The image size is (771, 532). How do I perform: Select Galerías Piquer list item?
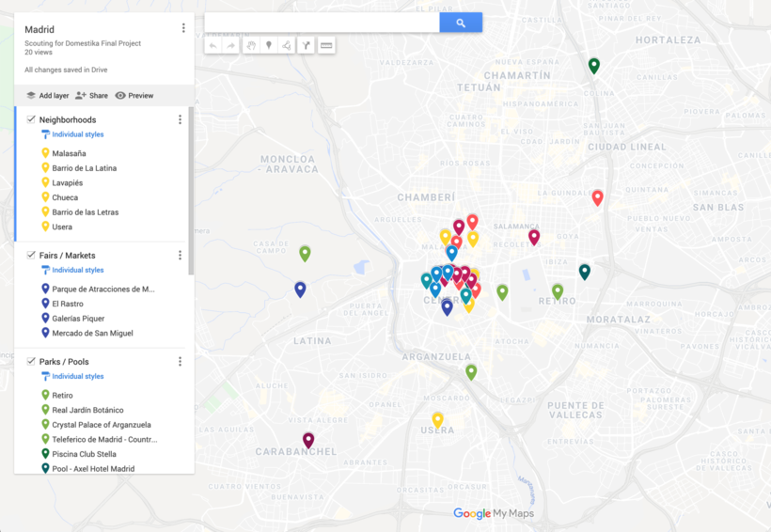(78, 319)
